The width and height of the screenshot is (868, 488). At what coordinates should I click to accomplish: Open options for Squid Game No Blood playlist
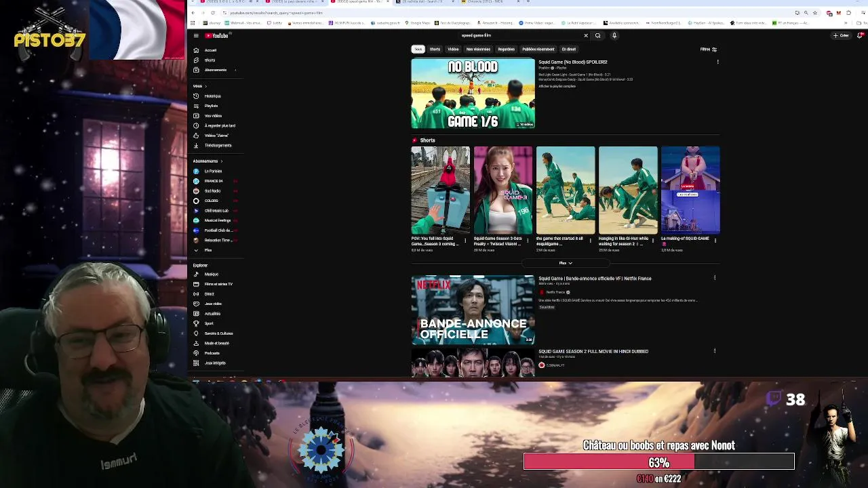pos(717,62)
